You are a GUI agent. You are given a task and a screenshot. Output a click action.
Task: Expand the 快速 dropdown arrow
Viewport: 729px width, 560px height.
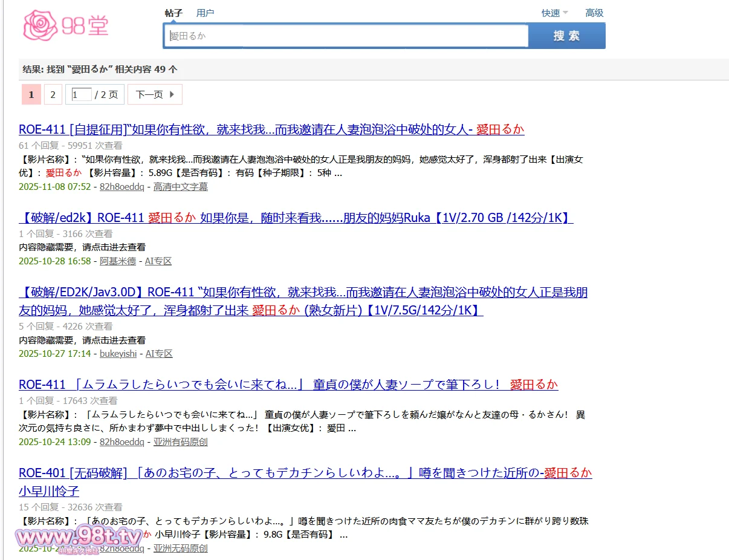565,13
